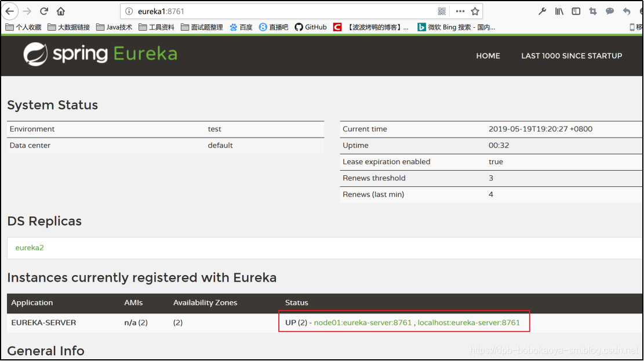Select the Data center value default
Viewport: 644px width, 361px height.
(220, 146)
